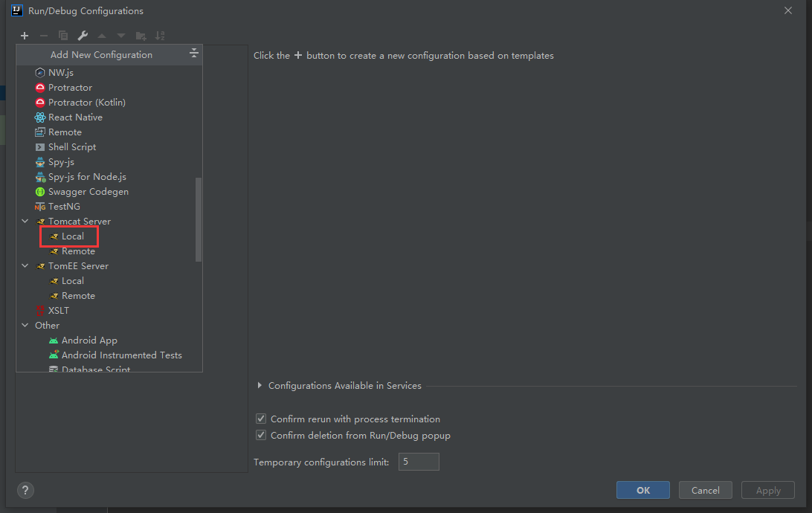Viewport: 812px width, 513px height.
Task: Collapse the Tomcat Server node
Action: (25, 221)
